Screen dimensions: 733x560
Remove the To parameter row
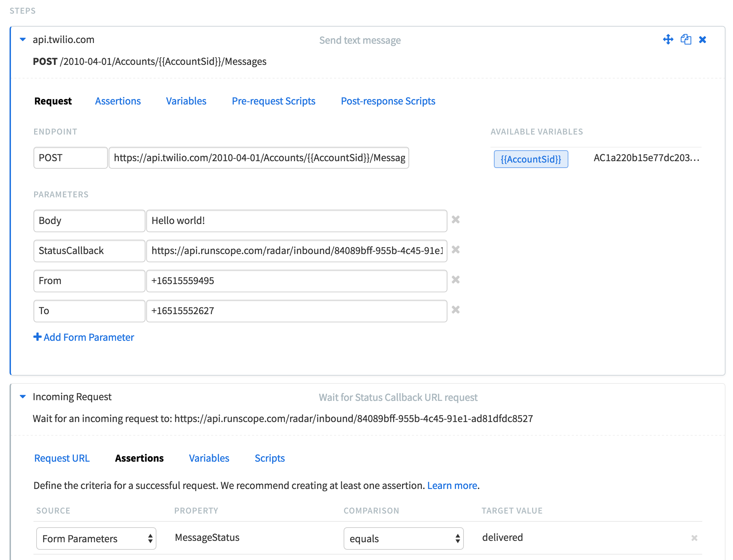(456, 310)
